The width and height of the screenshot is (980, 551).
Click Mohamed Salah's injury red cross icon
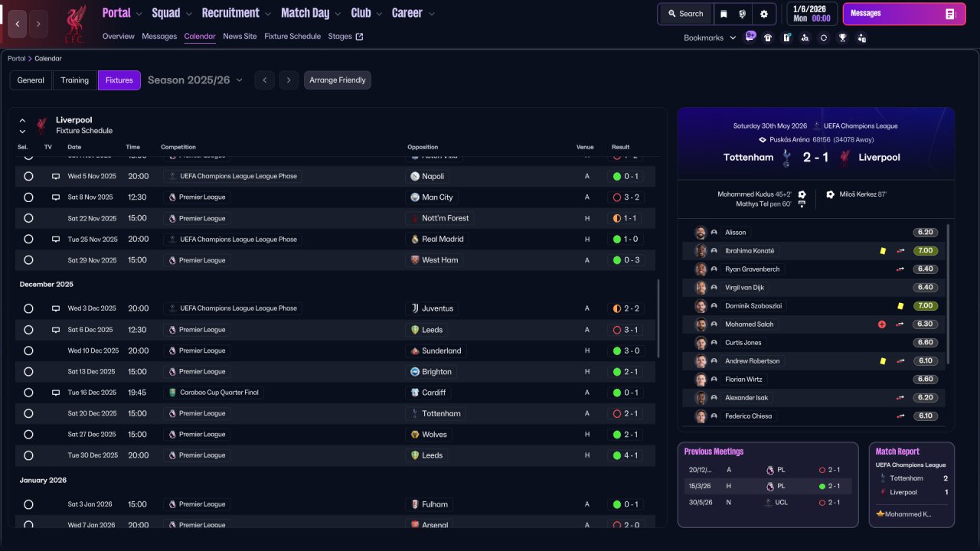[882, 324]
